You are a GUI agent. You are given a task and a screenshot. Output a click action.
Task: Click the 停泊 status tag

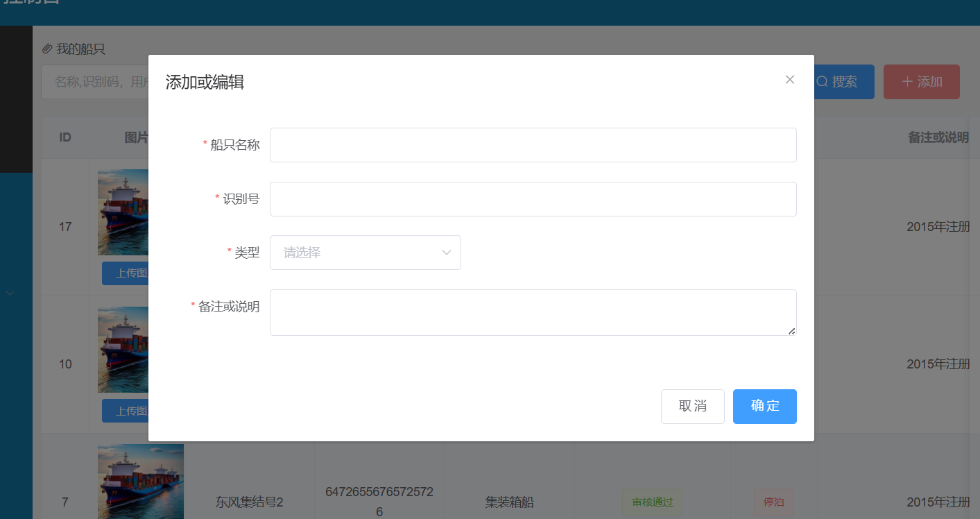click(x=773, y=502)
